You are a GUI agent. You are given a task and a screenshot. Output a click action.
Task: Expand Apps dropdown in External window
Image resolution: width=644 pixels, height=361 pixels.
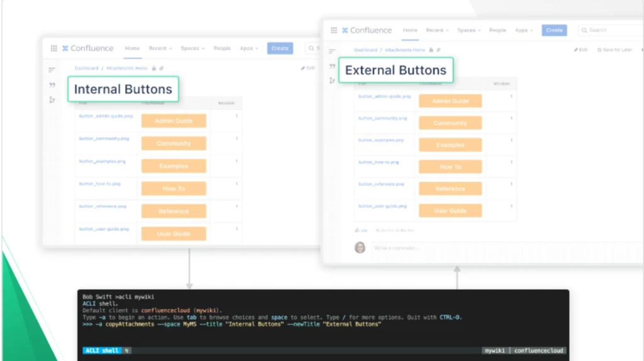[524, 30]
